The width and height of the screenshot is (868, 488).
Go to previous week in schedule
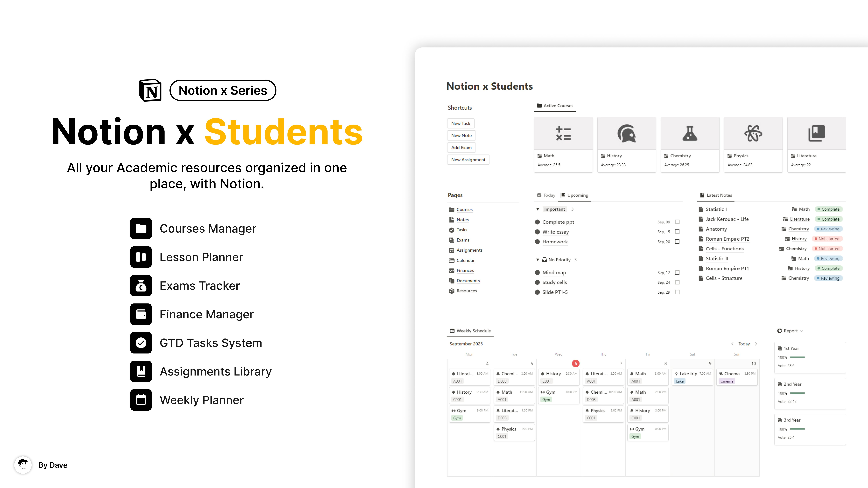(x=732, y=344)
